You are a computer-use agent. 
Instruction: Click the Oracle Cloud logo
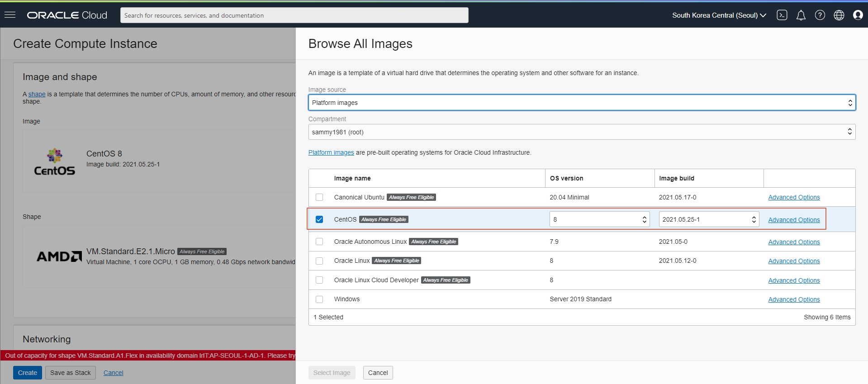(67, 15)
